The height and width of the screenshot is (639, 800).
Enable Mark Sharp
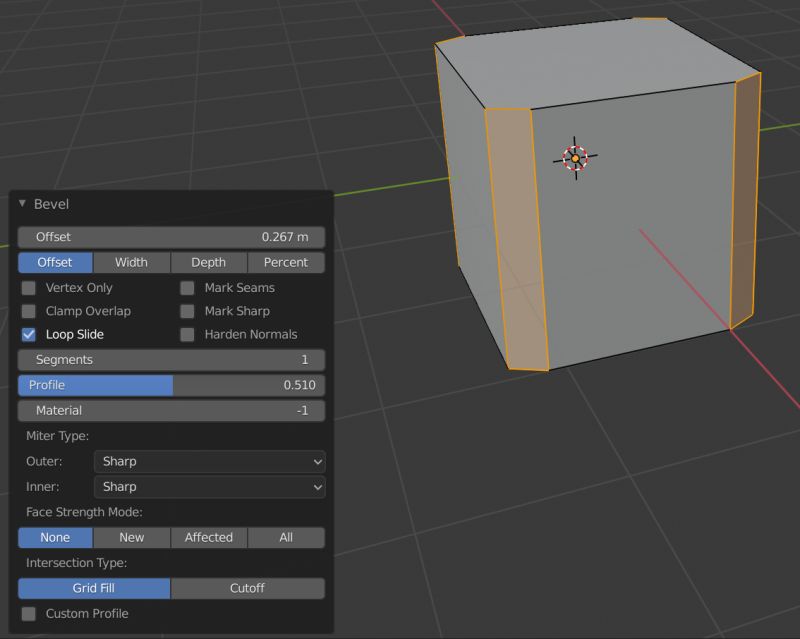[x=187, y=311]
